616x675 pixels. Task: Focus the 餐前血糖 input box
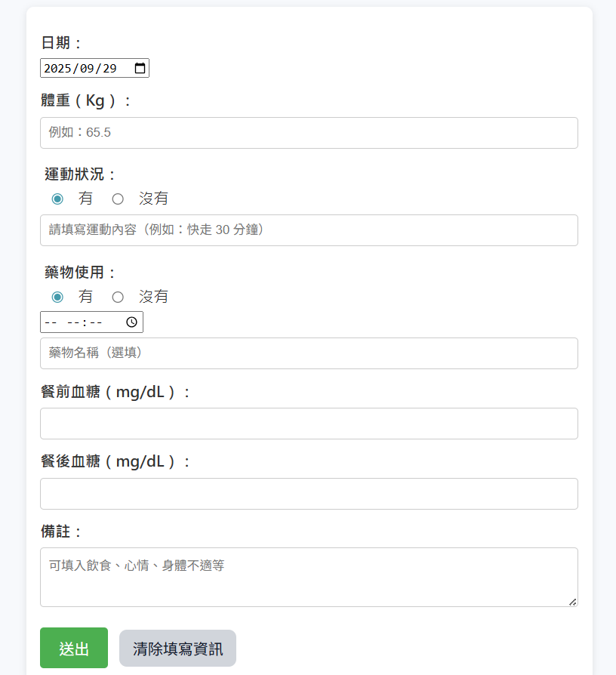309,424
